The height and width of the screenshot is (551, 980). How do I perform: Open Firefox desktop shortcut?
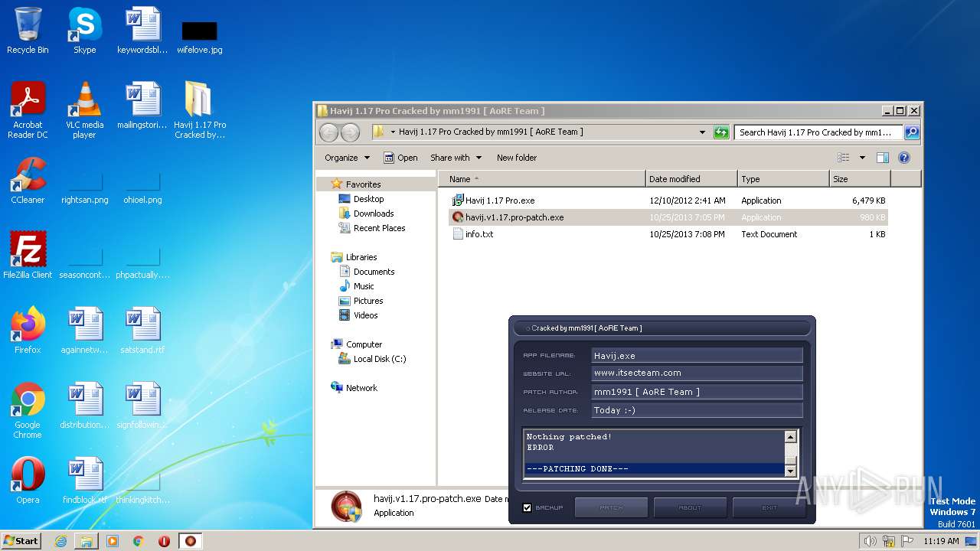28,330
